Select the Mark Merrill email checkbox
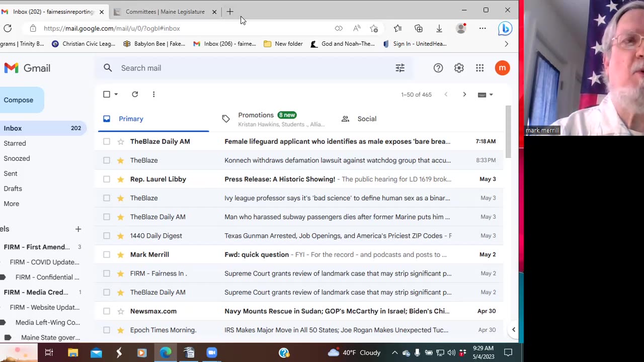This screenshot has height=362, width=644. [x=106, y=255]
